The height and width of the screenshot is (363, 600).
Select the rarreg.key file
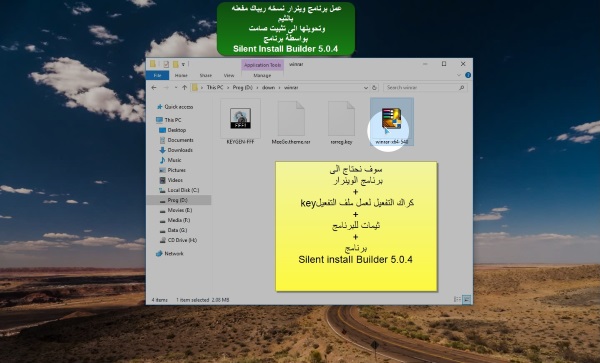(341, 122)
